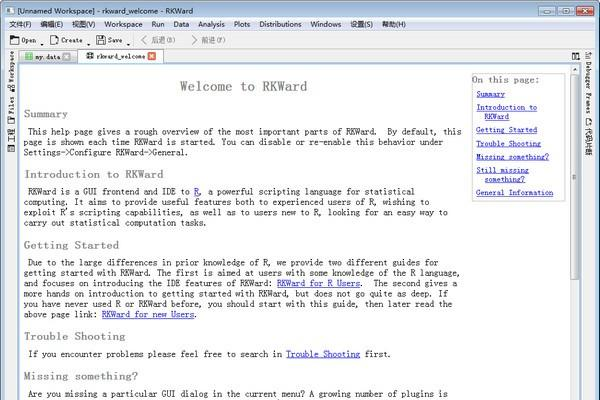The width and height of the screenshot is (600, 400).
Task: Open the Plots menu
Action: pyautogui.click(x=242, y=24)
